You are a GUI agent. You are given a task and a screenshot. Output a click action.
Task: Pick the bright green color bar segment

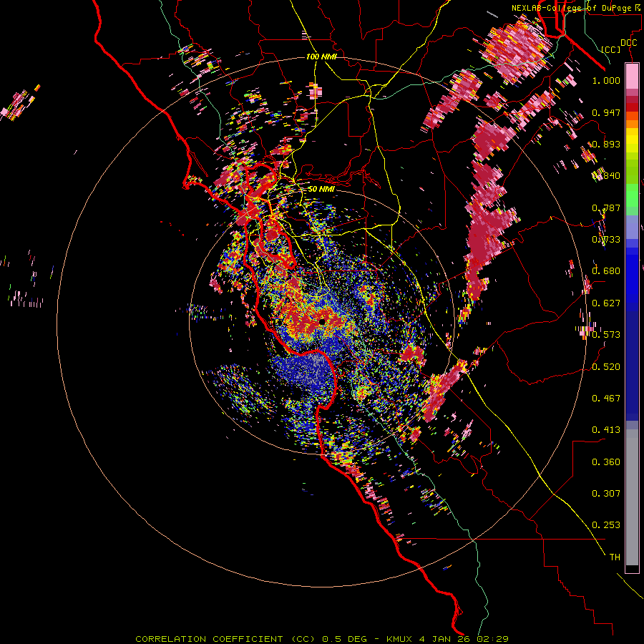(x=632, y=195)
